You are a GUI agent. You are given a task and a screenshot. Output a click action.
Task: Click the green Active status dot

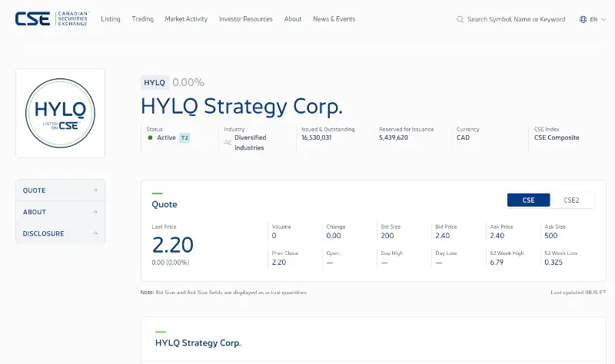(x=150, y=137)
